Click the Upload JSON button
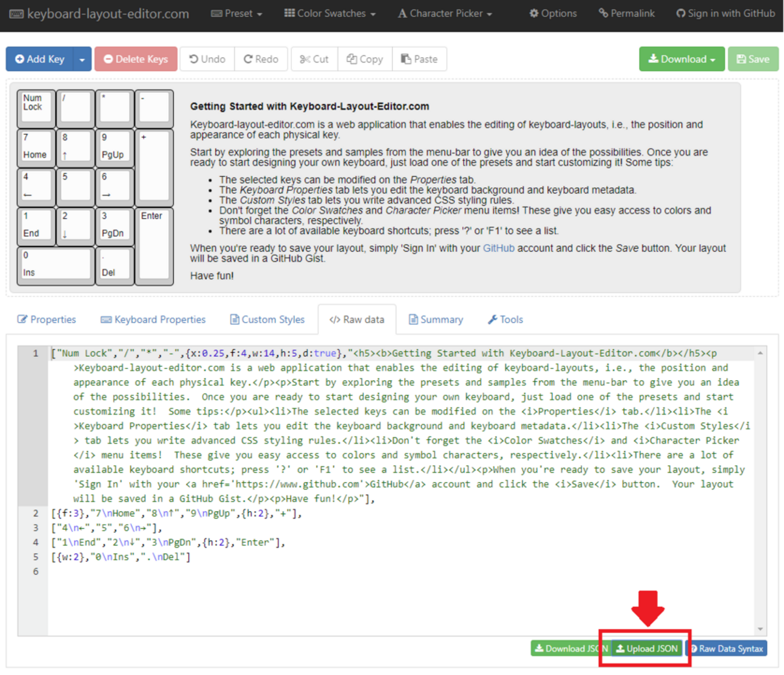 (647, 648)
